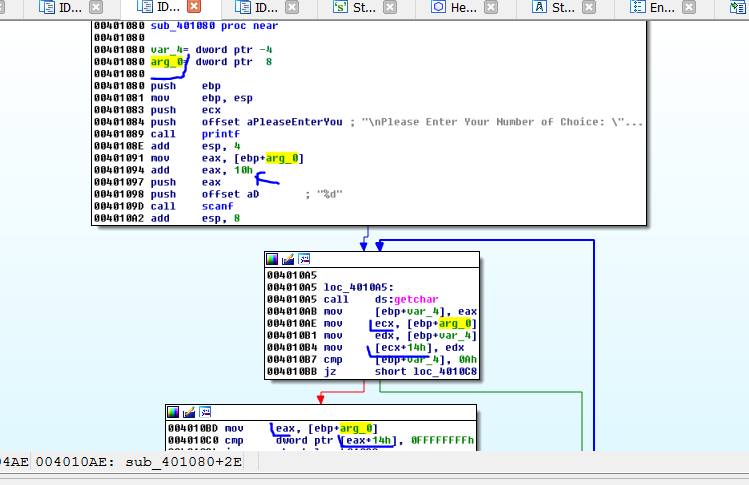Click the pencil edit icon in loc_4010A5 block
749x485 pixels.
[x=288, y=259]
